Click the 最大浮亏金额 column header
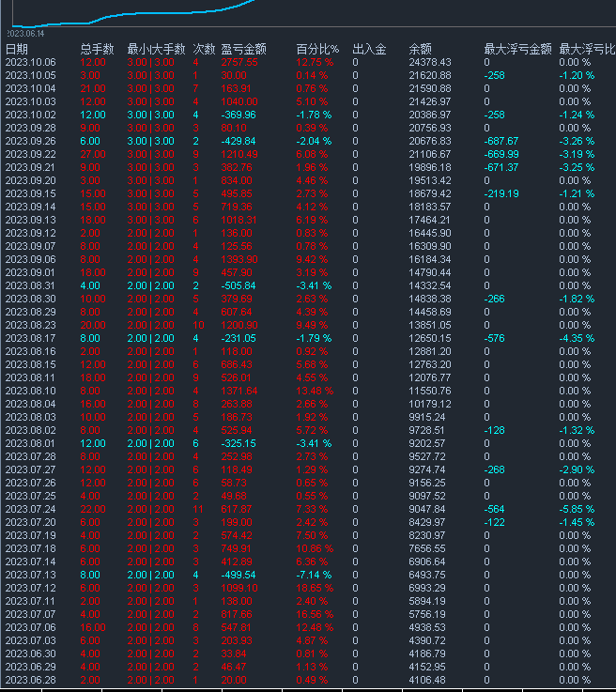The height and width of the screenshot is (692, 616). [x=517, y=49]
